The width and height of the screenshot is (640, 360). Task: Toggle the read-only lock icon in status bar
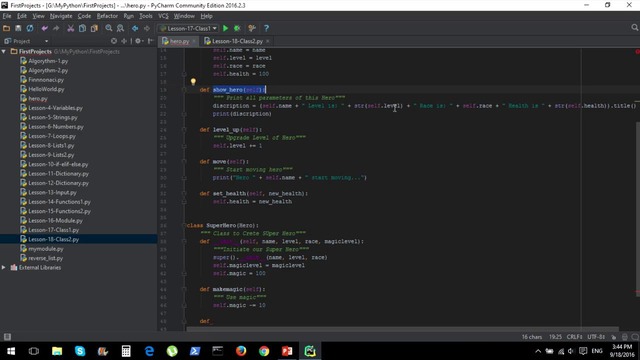click(x=614, y=337)
